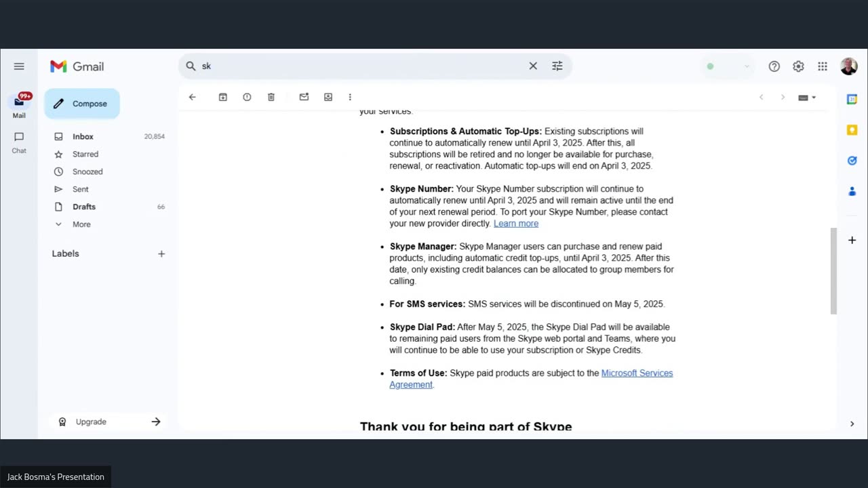Open Google Keep side panel
This screenshot has height=488, width=868.
tap(852, 130)
